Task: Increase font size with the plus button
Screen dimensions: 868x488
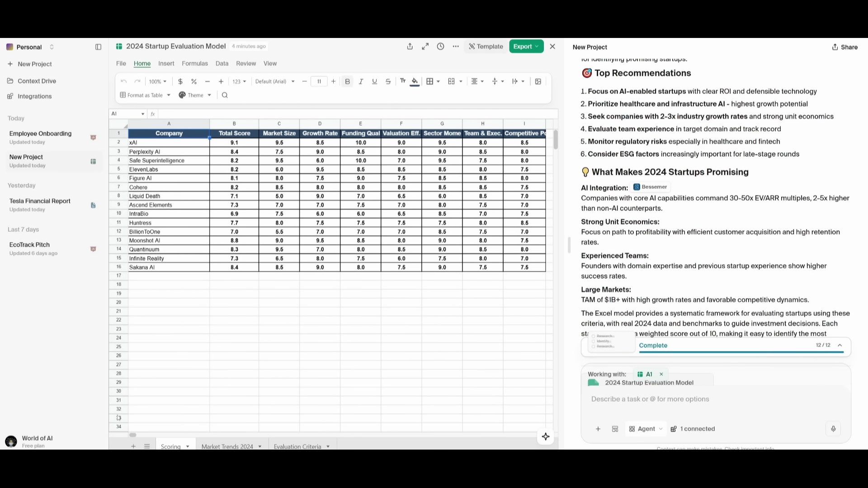Action: point(334,82)
